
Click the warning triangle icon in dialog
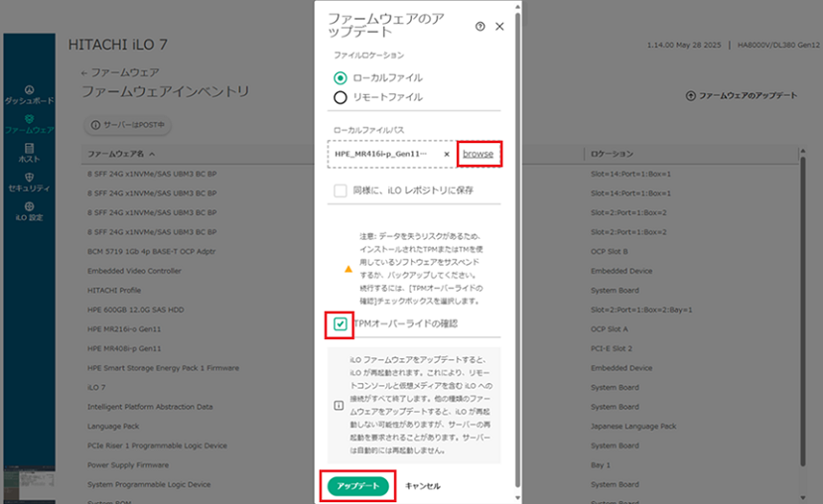348,269
